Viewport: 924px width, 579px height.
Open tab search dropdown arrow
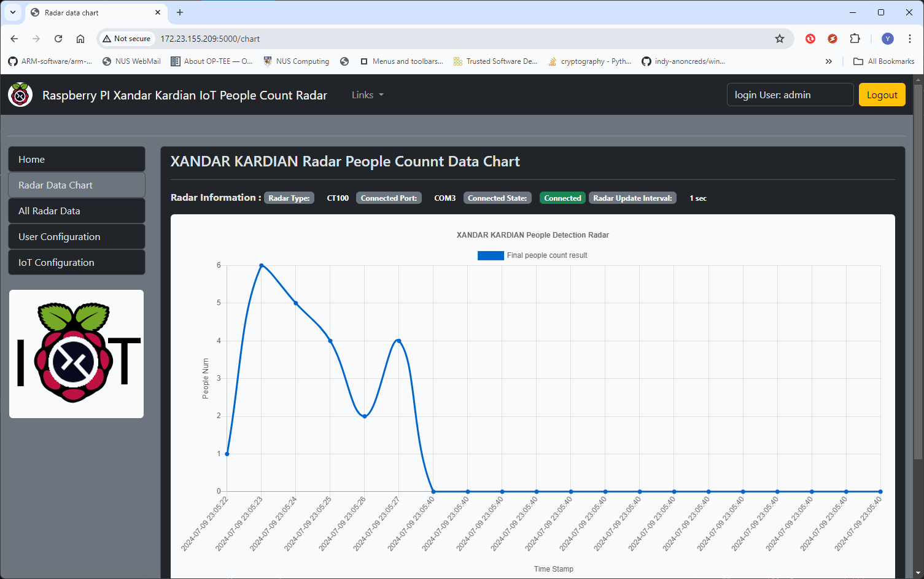(x=13, y=12)
